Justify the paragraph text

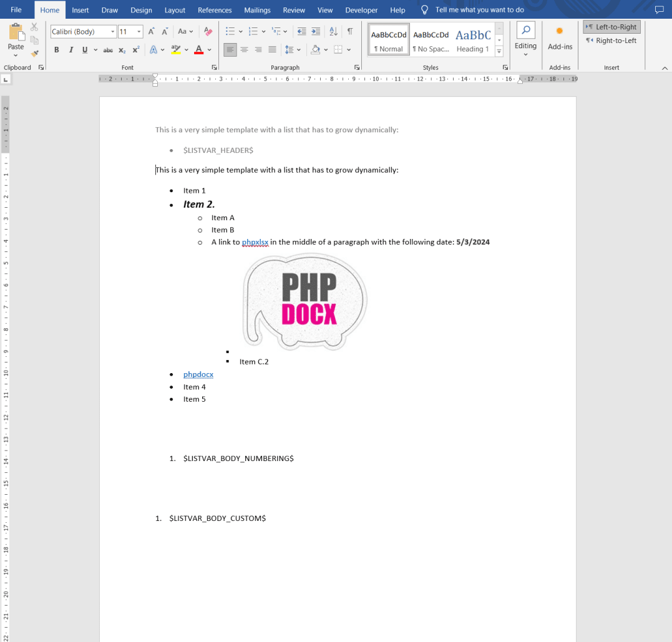pyautogui.click(x=272, y=50)
